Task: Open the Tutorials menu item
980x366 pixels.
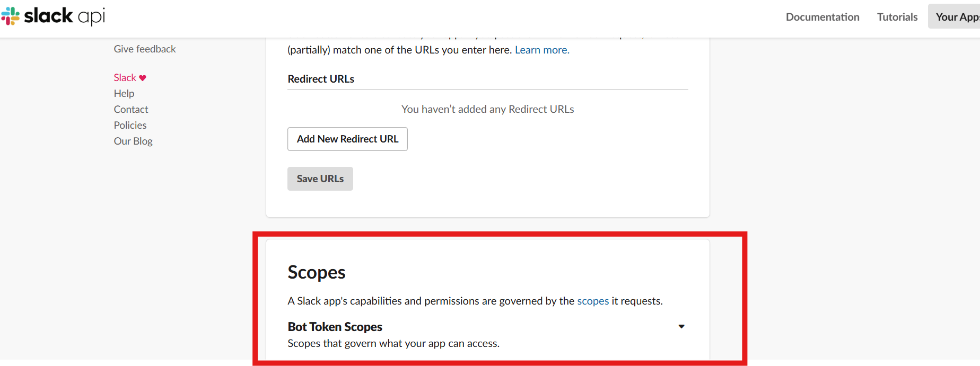Action: click(897, 17)
